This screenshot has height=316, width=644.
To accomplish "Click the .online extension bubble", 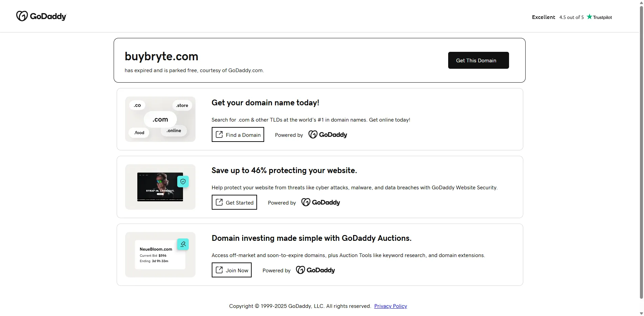I will tap(174, 131).
